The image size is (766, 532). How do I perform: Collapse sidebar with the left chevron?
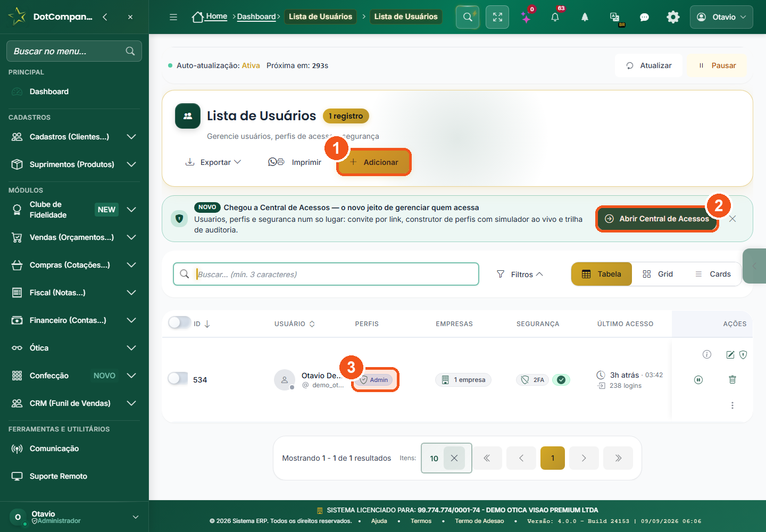(105, 17)
